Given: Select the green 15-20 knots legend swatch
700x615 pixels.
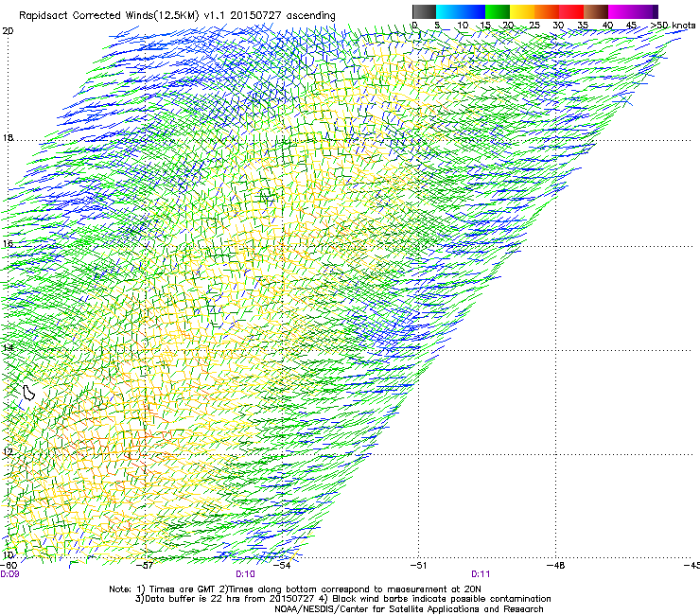Looking at the screenshot, I should [x=498, y=11].
